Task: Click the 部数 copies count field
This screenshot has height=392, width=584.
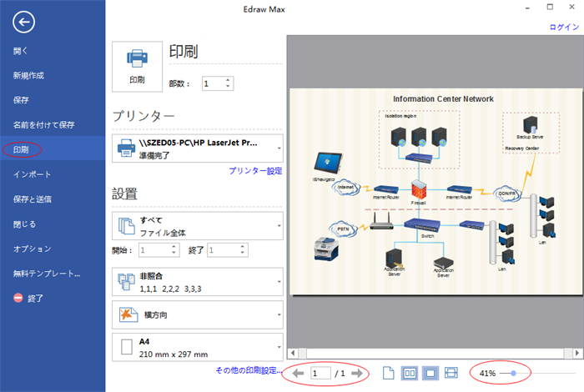Action: tap(212, 83)
